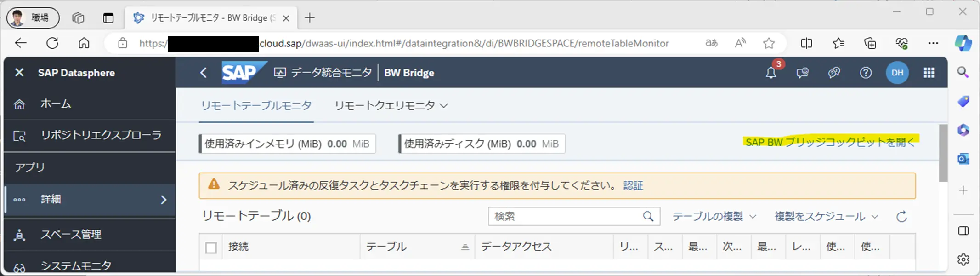Close the リモートテーブルモニタ browser tab
This screenshot has width=980, height=276.
[286, 18]
